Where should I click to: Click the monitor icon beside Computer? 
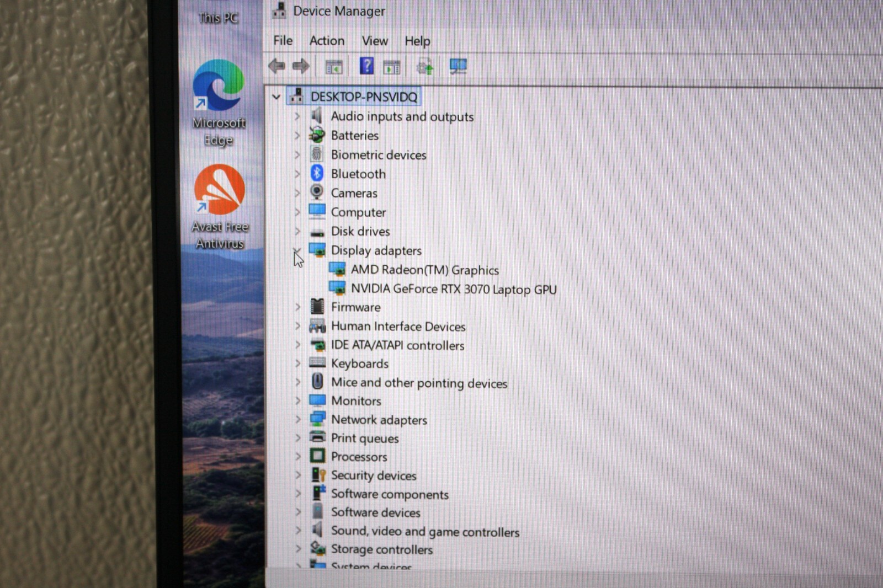click(x=317, y=211)
